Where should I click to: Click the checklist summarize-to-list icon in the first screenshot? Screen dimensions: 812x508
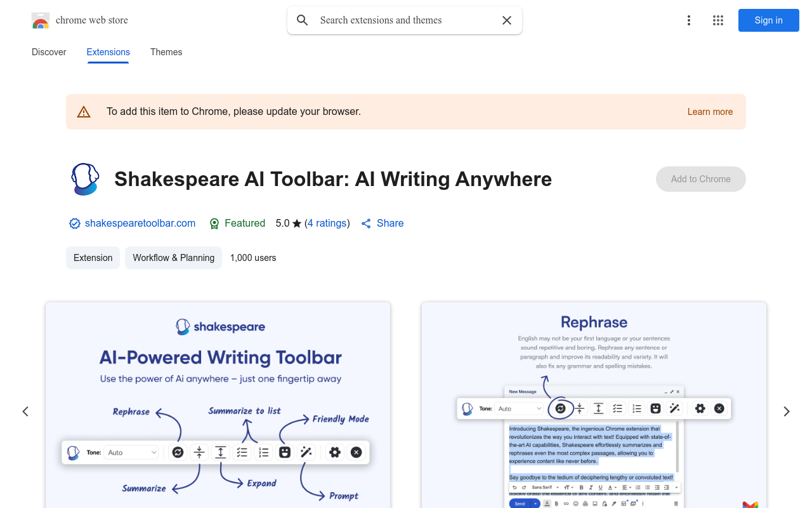242,453
